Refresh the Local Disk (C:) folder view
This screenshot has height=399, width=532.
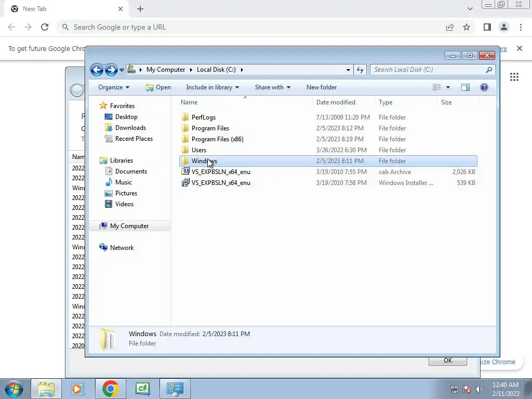pos(360,70)
